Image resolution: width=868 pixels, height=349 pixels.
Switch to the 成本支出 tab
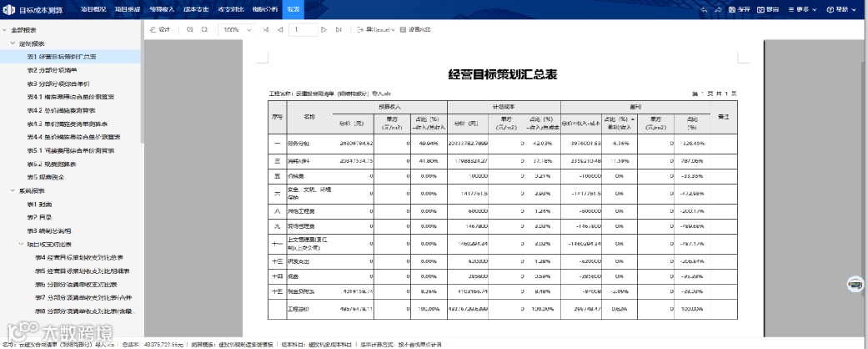tap(196, 9)
